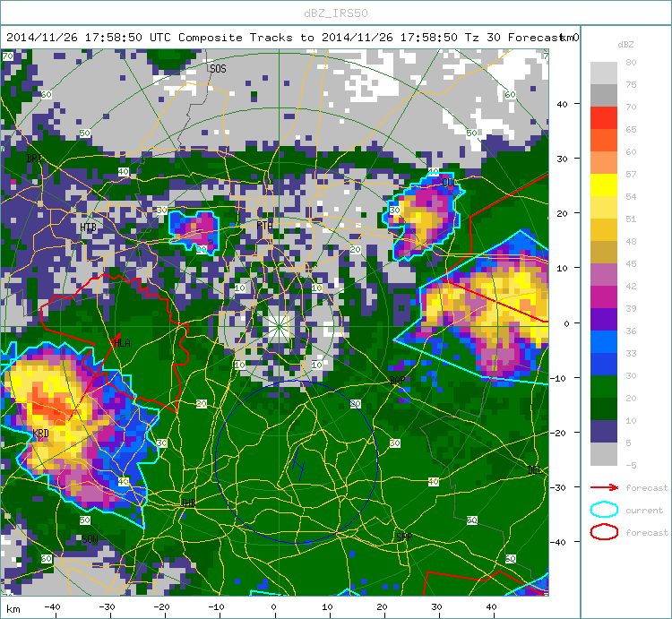The width and height of the screenshot is (672, 619).
Task: Click the CUL station label
Action: pyautogui.click(x=450, y=183)
